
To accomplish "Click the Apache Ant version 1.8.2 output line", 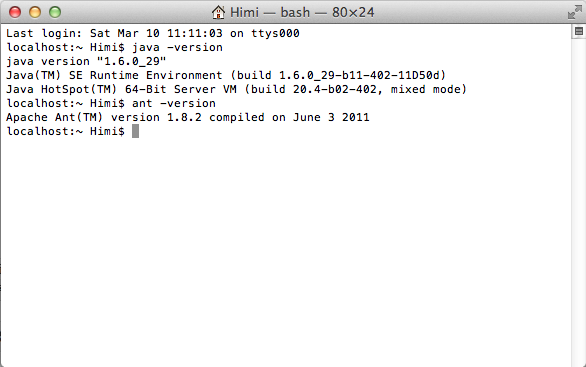I will tap(188, 117).
